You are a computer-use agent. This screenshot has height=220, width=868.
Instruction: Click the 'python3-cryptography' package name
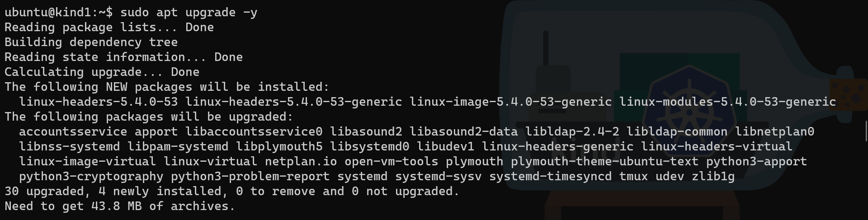(x=91, y=176)
